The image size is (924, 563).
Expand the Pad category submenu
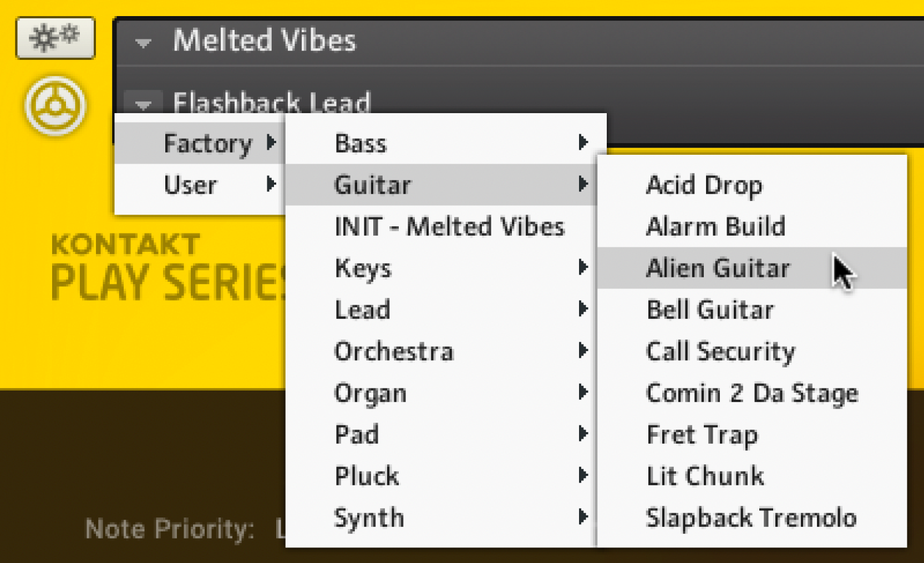[x=357, y=434]
